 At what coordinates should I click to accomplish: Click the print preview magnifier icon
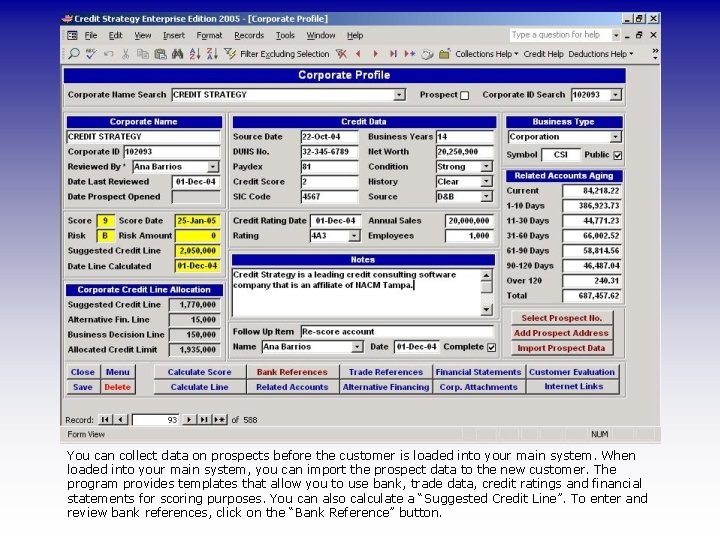click(73, 54)
